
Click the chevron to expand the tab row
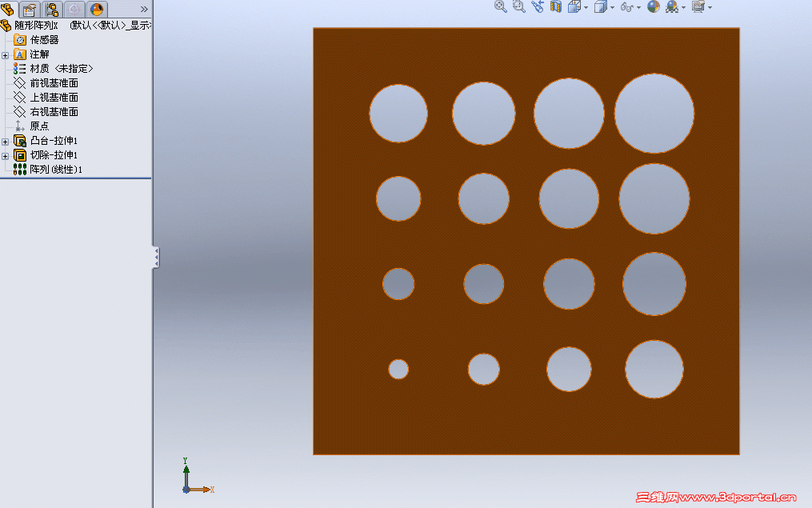pyautogui.click(x=144, y=9)
